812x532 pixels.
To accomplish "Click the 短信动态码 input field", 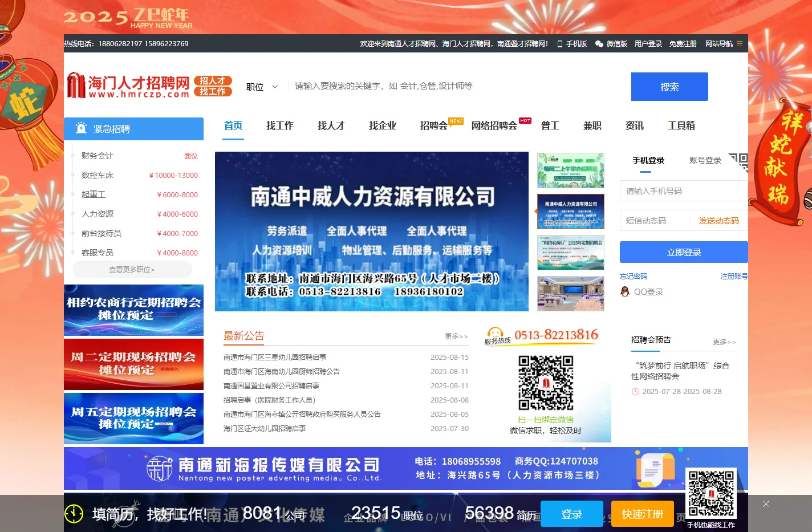I will pyautogui.click(x=655, y=221).
